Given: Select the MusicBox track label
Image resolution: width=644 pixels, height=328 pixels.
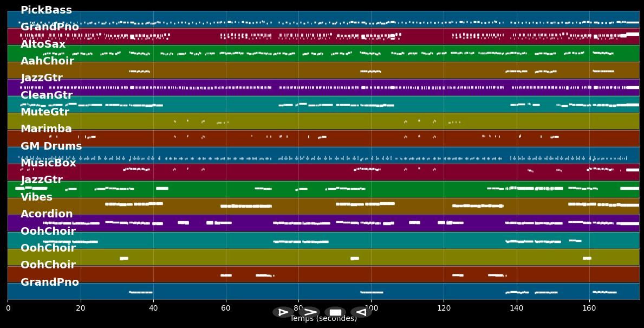Looking at the screenshot, I should coord(48,163).
